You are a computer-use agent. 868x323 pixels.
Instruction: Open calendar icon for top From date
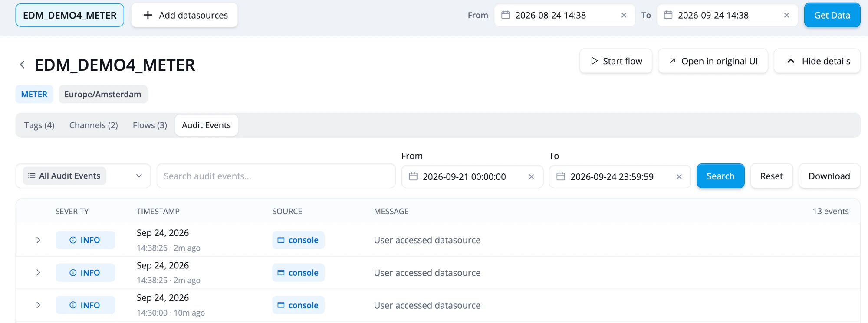pos(506,15)
